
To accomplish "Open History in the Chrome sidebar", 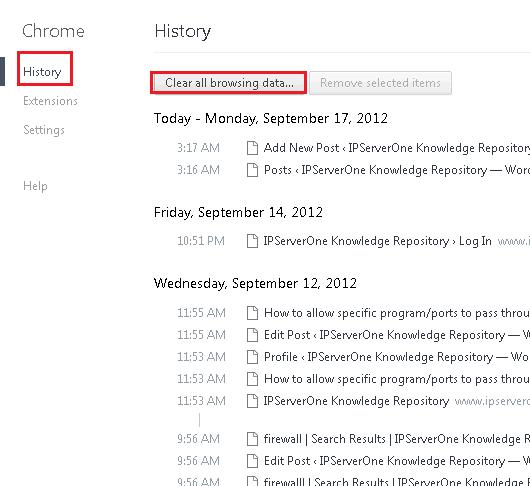I will tap(42, 72).
